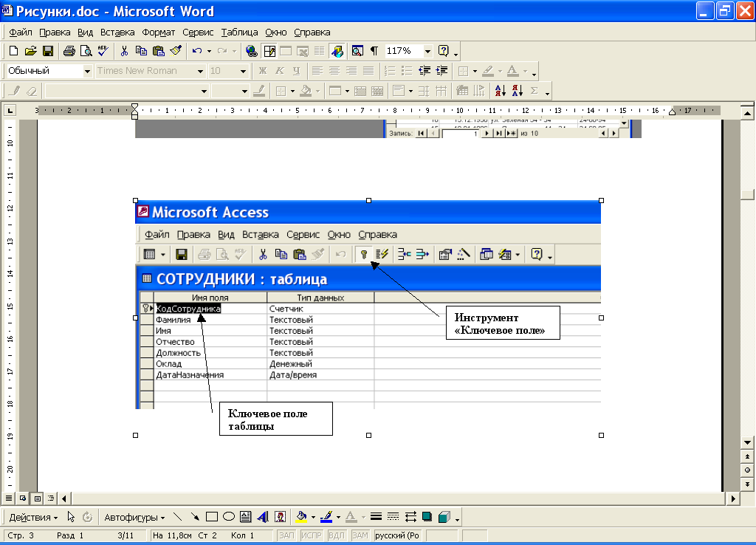
Task: Decrease indent in formatting toolbar
Action: 425,71
